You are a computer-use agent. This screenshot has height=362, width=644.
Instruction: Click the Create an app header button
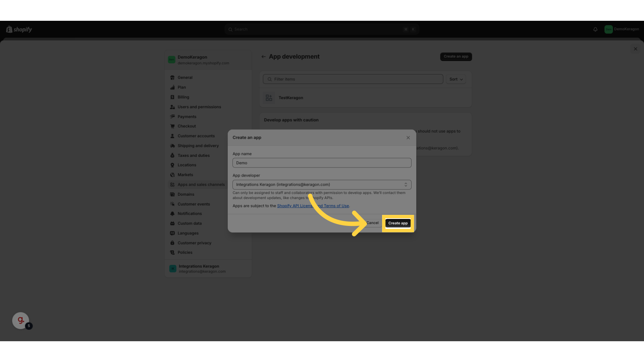456,57
